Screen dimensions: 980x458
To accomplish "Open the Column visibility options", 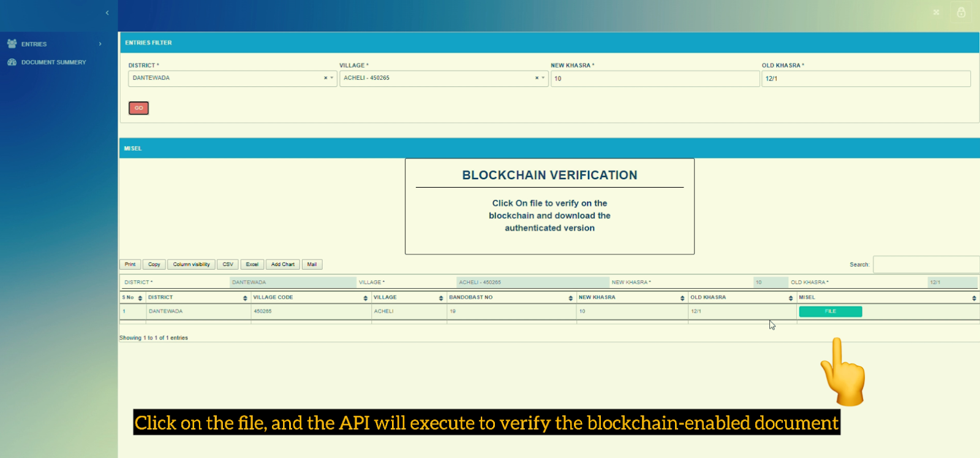I will 191,265.
